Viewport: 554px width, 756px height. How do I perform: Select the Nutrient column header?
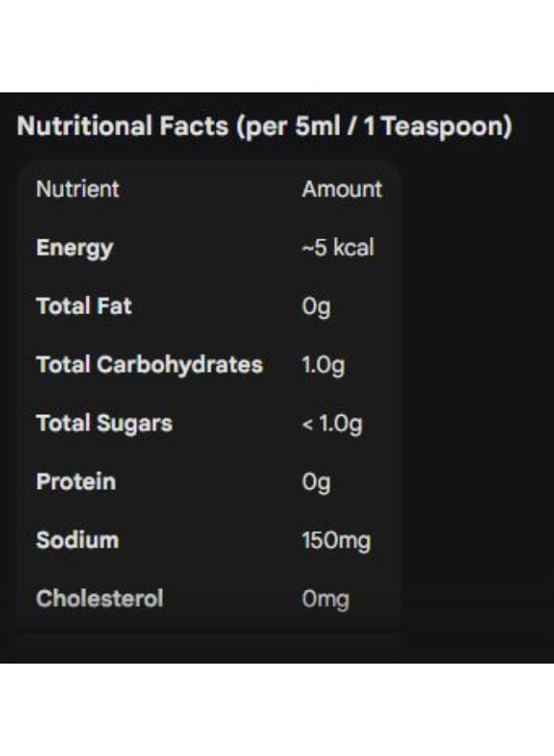pyautogui.click(x=77, y=189)
